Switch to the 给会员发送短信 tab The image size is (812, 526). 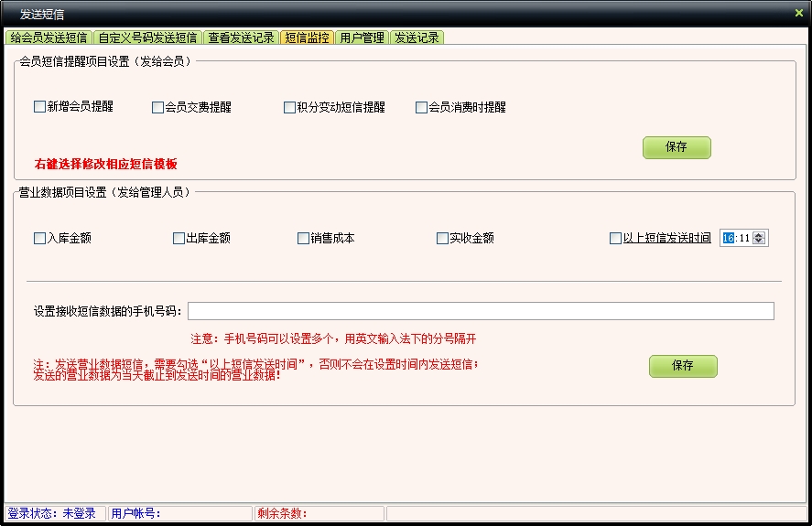point(49,38)
